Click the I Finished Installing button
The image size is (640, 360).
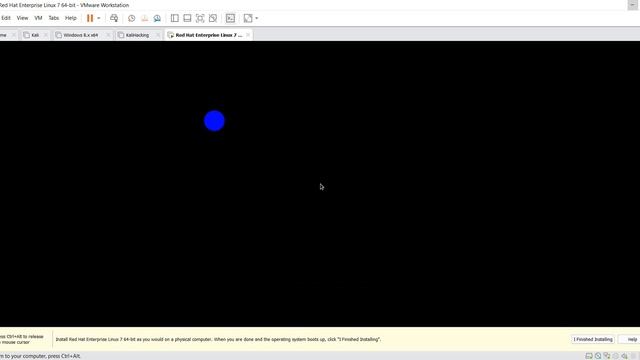(x=593, y=339)
